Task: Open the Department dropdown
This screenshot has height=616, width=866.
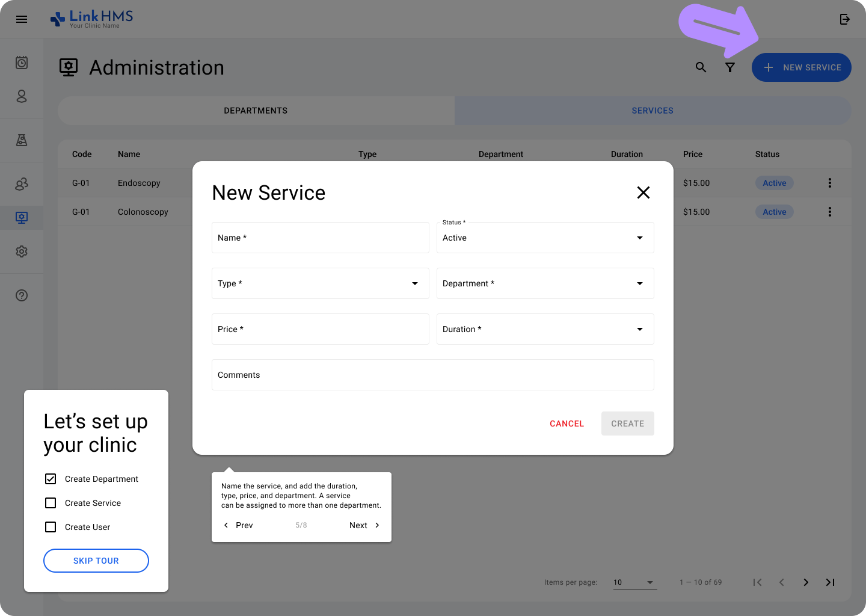Action: click(545, 283)
